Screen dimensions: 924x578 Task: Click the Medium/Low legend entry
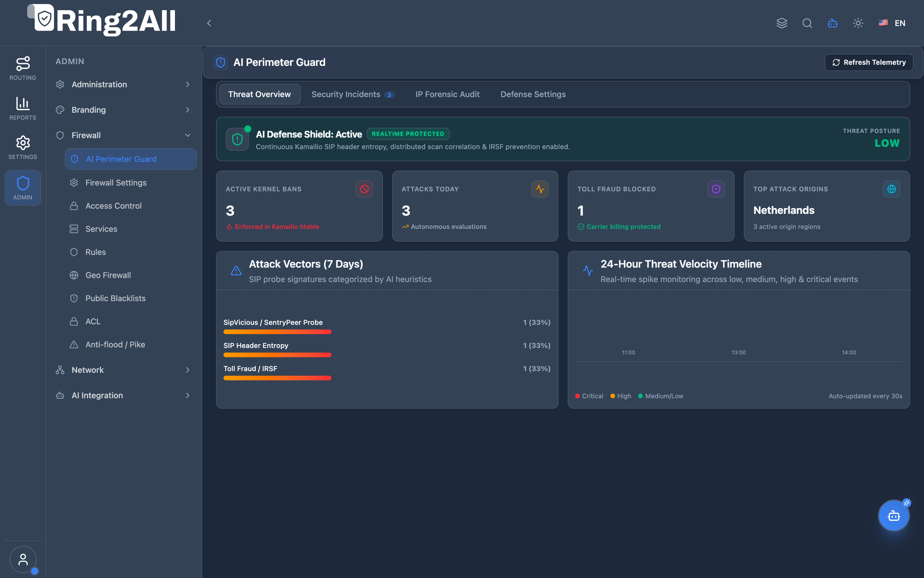coord(661,396)
